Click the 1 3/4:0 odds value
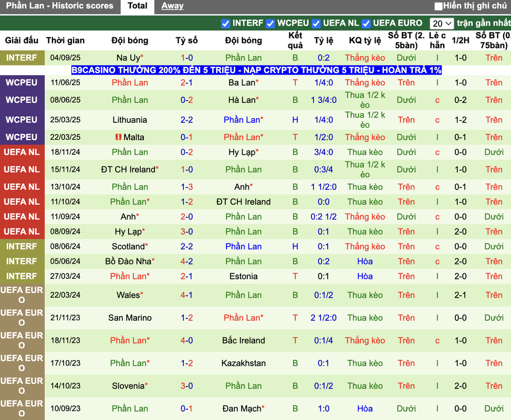This screenshot has height=420, width=511. point(324,100)
